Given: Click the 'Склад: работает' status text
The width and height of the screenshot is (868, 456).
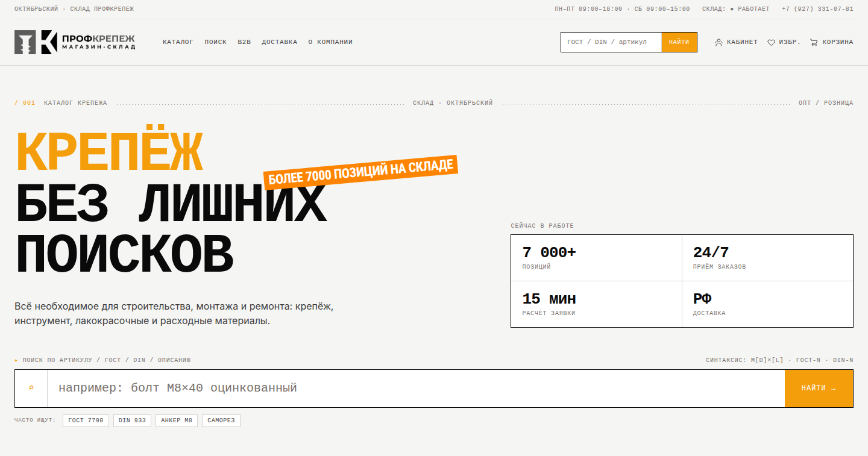Looking at the screenshot, I should (x=736, y=9).
